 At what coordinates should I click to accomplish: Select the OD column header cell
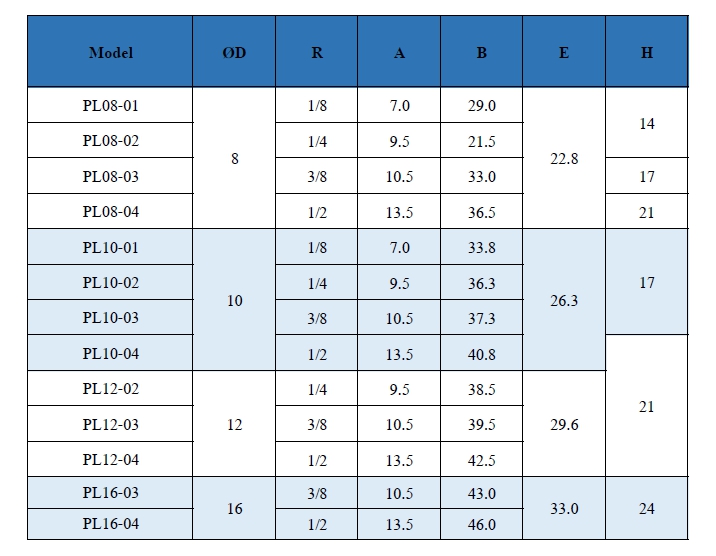[x=234, y=53]
